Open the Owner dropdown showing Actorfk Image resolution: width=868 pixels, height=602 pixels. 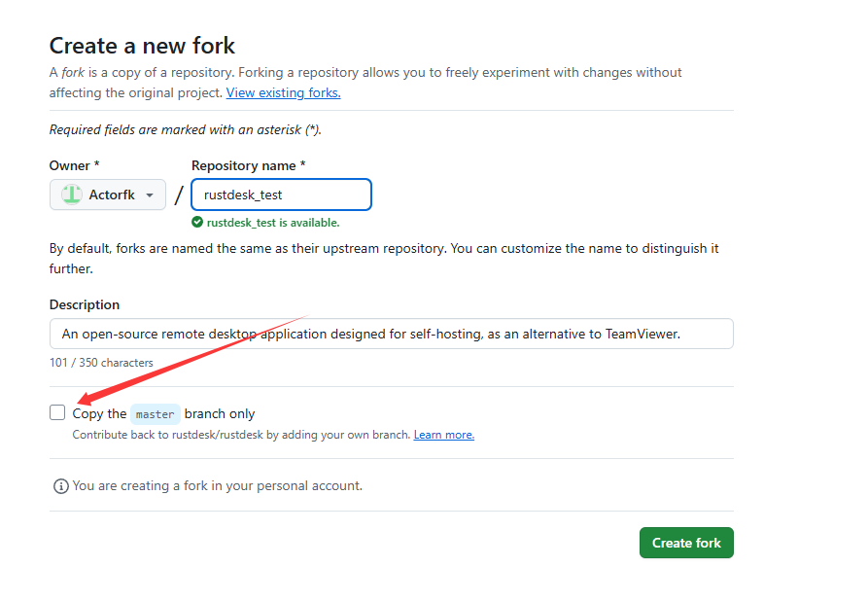point(108,195)
